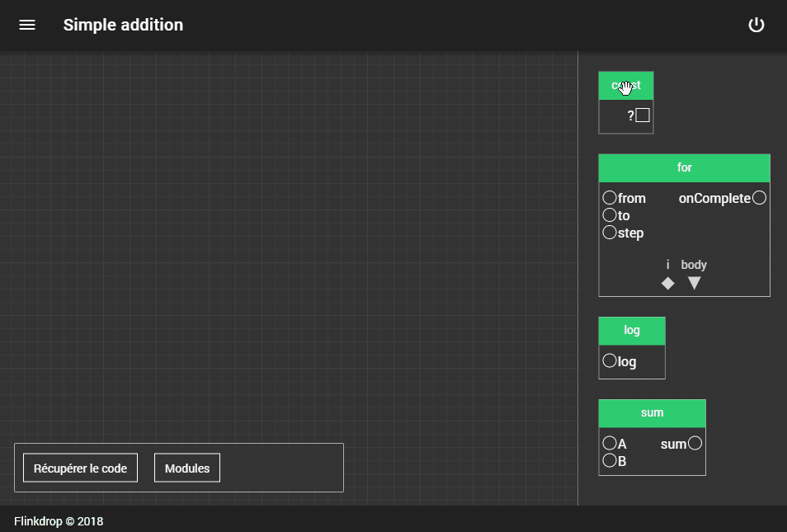Click the 'to' input port on the for node
This screenshot has width=787, height=532.
tap(610, 215)
